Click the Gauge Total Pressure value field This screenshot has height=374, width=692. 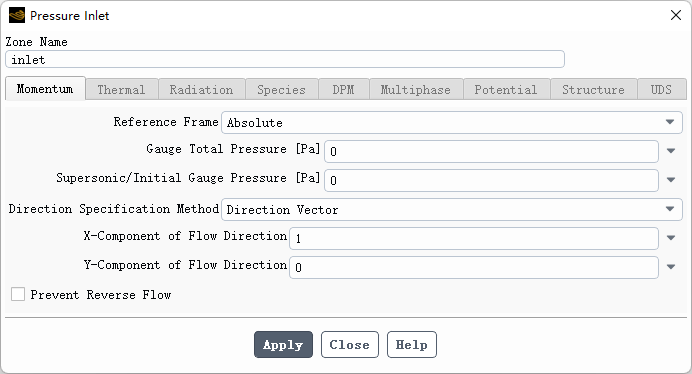491,151
